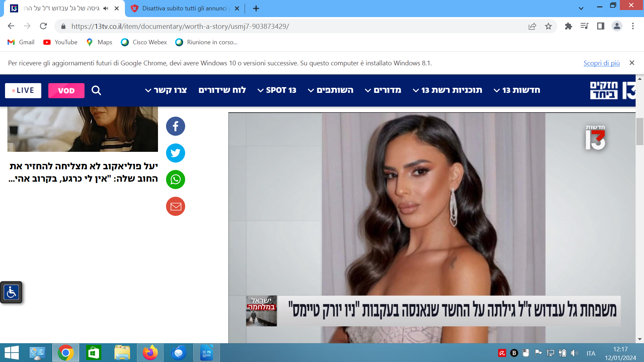
Task: Open the לוח שידורים menu item
Action: [x=222, y=90]
